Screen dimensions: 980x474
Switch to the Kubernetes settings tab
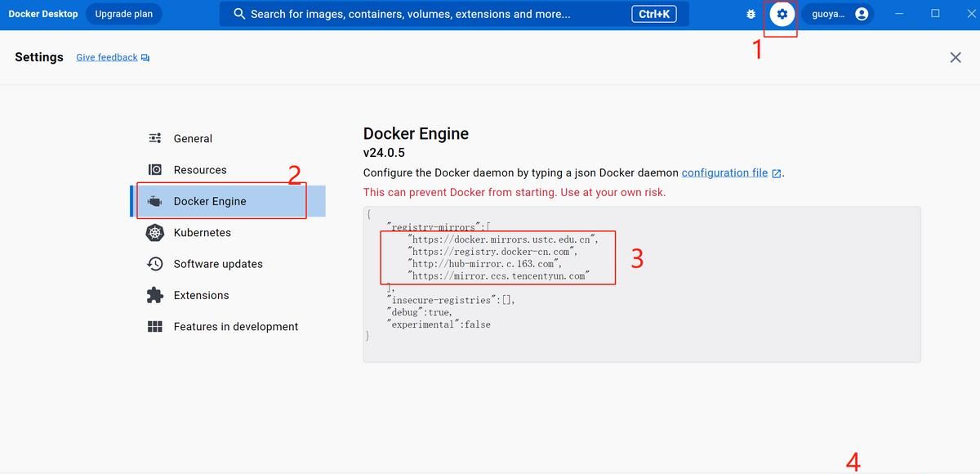[x=207, y=232]
